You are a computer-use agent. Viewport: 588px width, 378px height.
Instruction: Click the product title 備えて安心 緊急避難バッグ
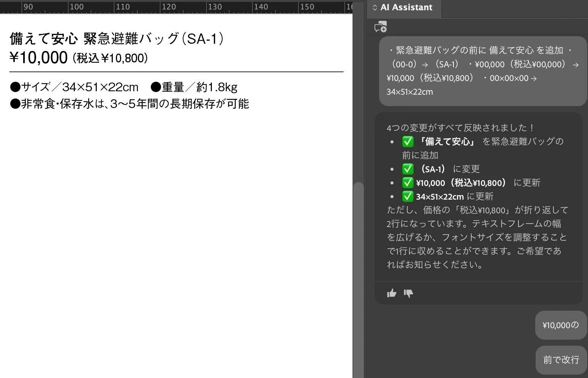tap(94, 39)
